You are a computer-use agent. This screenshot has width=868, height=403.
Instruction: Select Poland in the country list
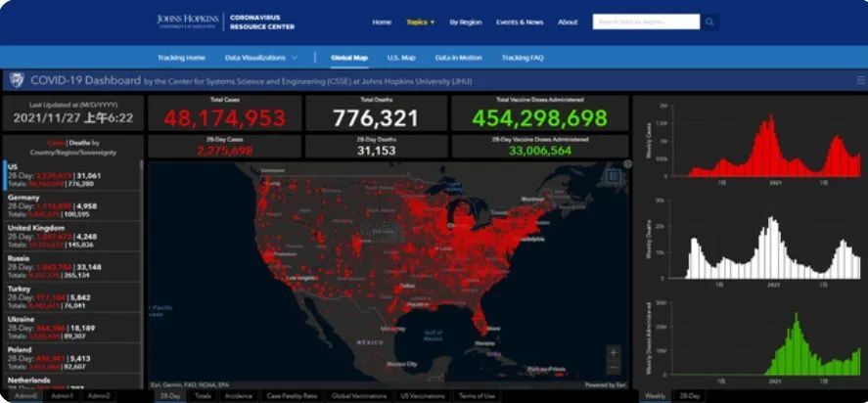tap(72, 358)
